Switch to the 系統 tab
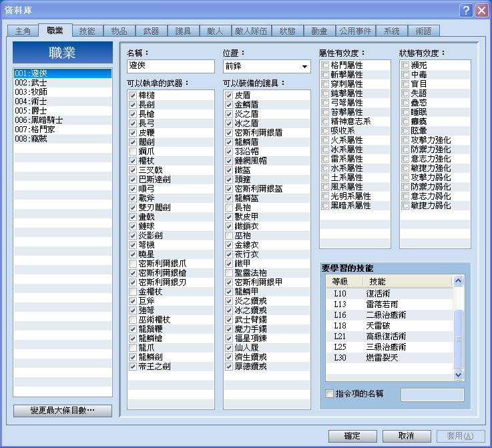The image size is (492, 448). tap(392, 31)
